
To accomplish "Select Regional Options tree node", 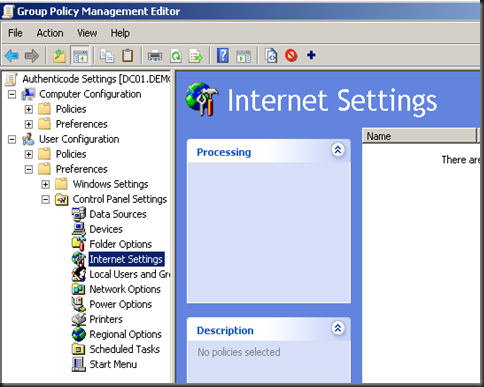I will pos(125,334).
